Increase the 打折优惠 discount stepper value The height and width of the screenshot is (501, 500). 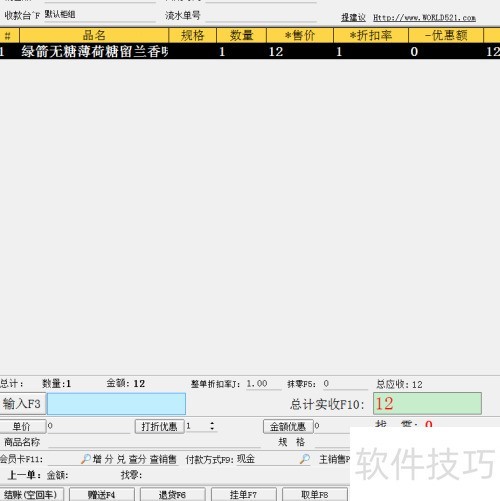point(212,423)
